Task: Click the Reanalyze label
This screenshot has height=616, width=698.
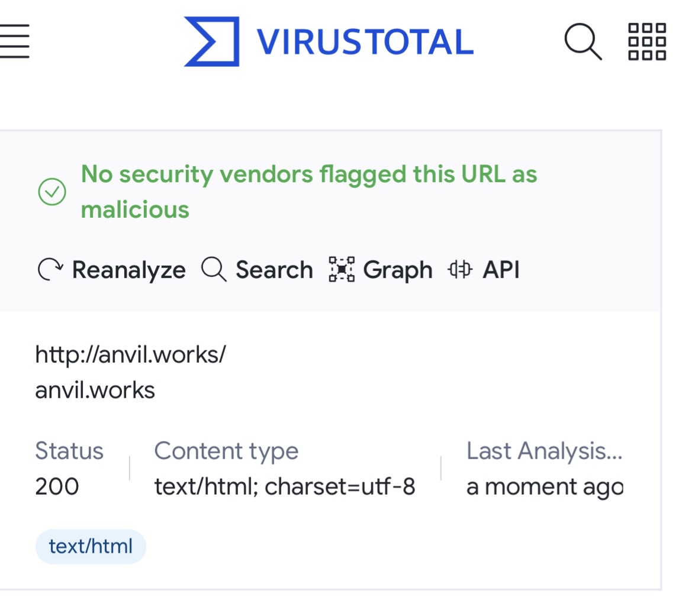Action: click(x=128, y=270)
